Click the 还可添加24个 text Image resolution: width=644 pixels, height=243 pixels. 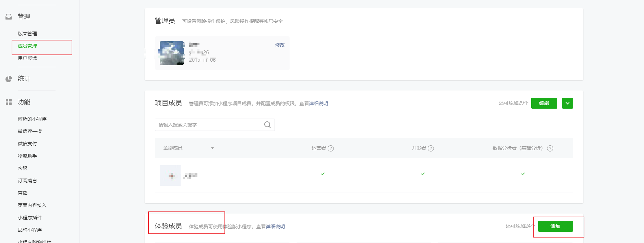520,226
